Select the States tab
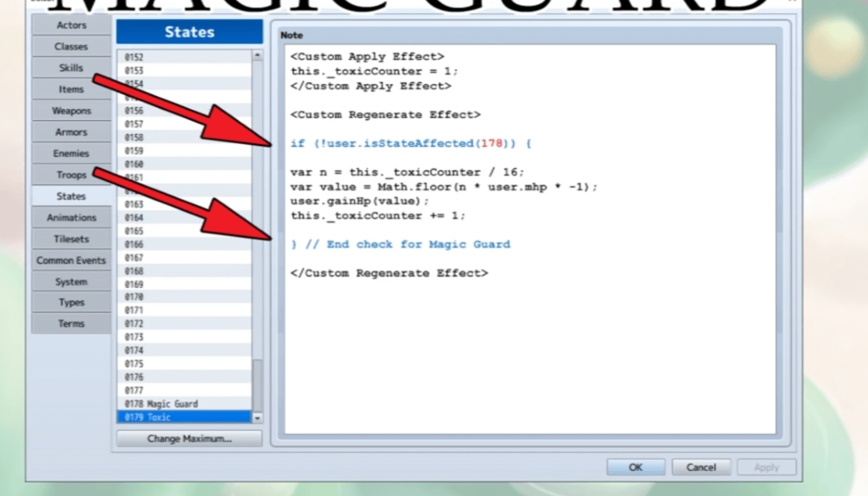Image resolution: width=868 pixels, height=496 pixels. click(x=71, y=196)
